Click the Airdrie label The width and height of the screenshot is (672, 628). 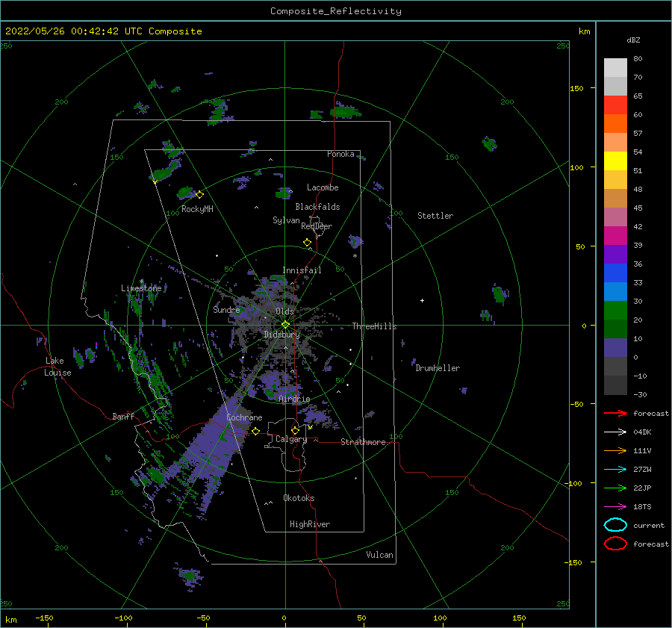pos(294,399)
